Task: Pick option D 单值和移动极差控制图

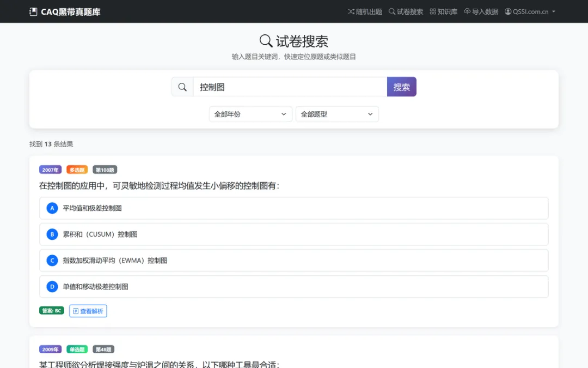Action: [x=293, y=287]
